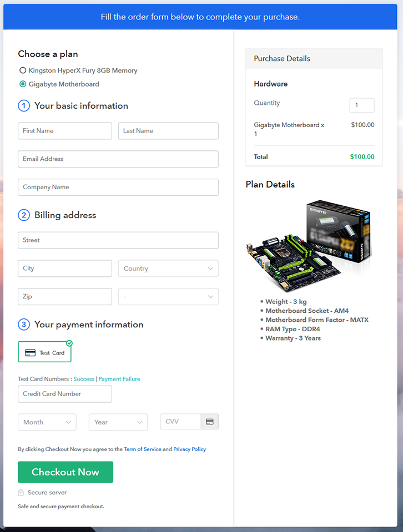Image resolution: width=403 pixels, height=532 pixels.
Task: Choose the Test Card payment method
Action: tap(44, 352)
